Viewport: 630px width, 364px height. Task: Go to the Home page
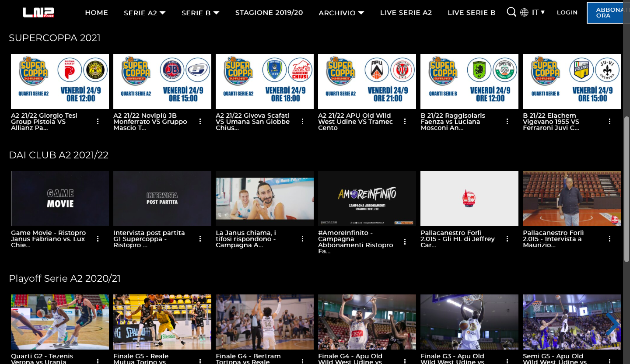pos(96,13)
